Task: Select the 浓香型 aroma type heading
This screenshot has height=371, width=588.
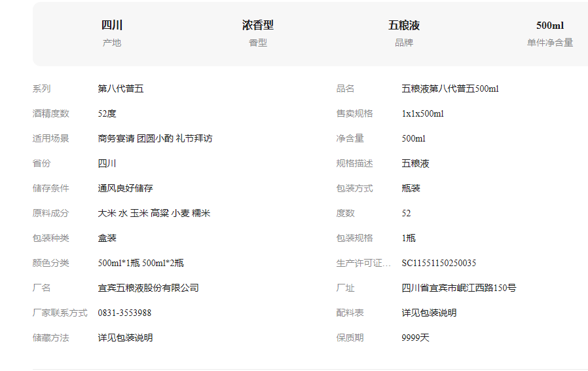Action: (257, 25)
